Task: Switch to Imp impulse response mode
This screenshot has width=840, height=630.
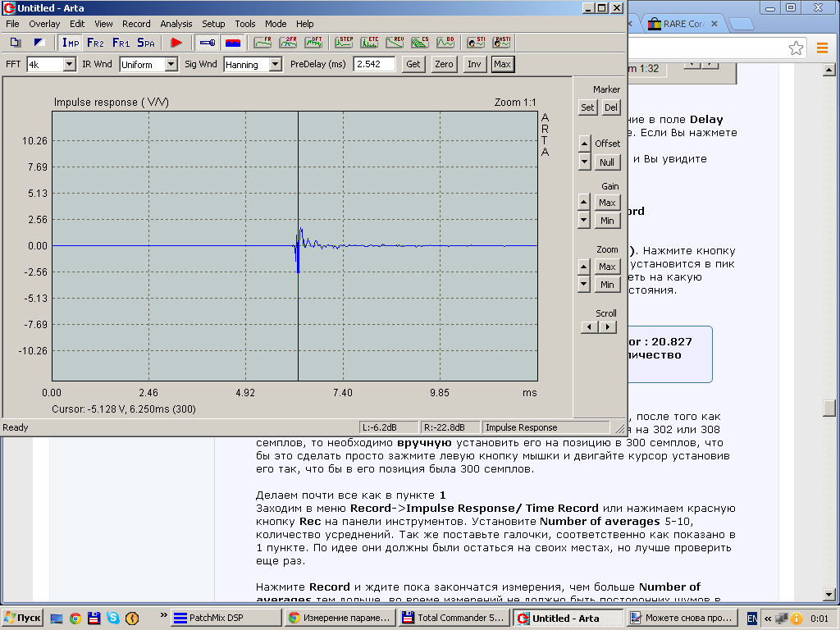Action: click(x=71, y=43)
